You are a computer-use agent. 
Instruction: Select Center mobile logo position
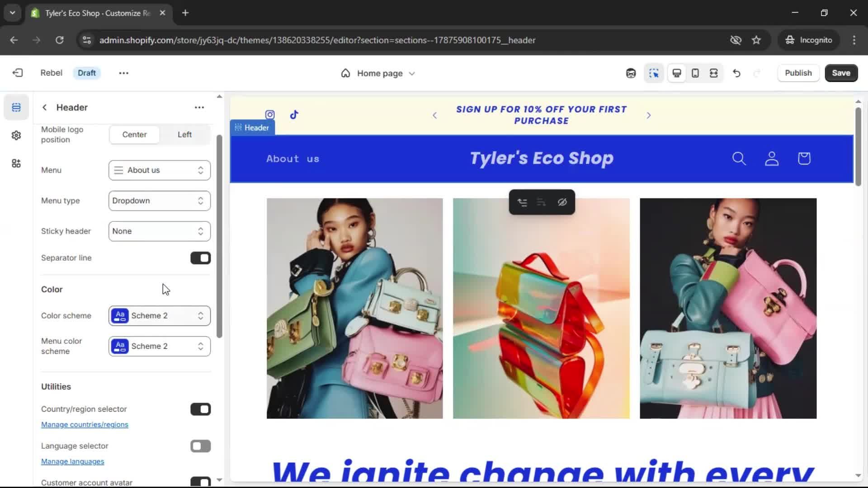pyautogui.click(x=134, y=135)
